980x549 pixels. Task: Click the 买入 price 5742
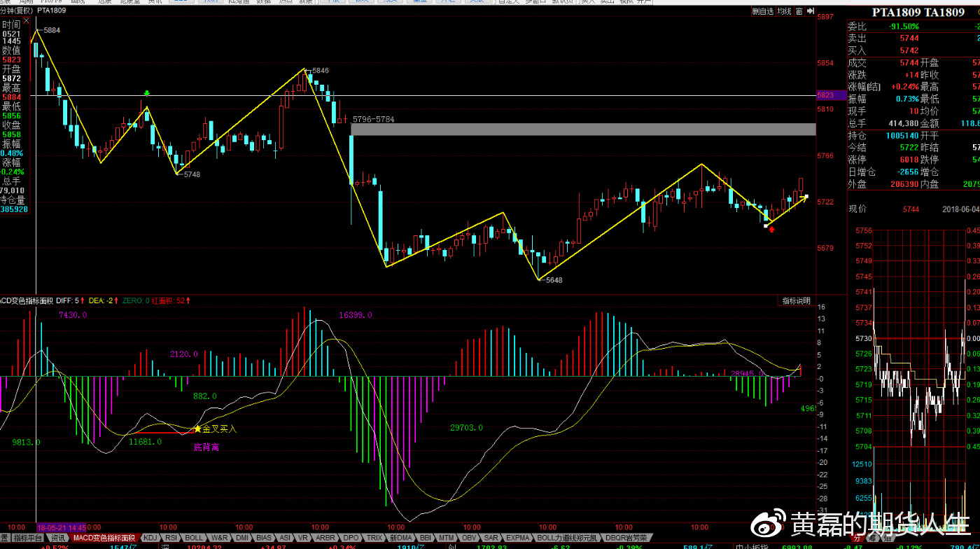click(x=909, y=50)
